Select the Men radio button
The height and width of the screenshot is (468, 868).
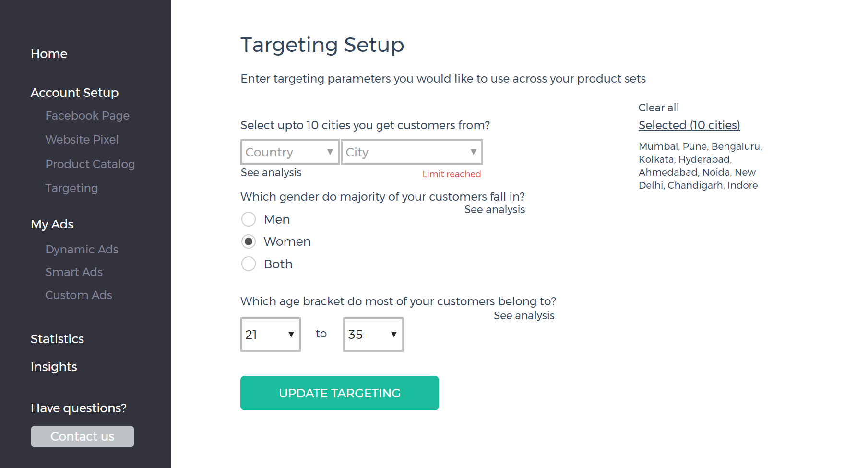coord(249,219)
